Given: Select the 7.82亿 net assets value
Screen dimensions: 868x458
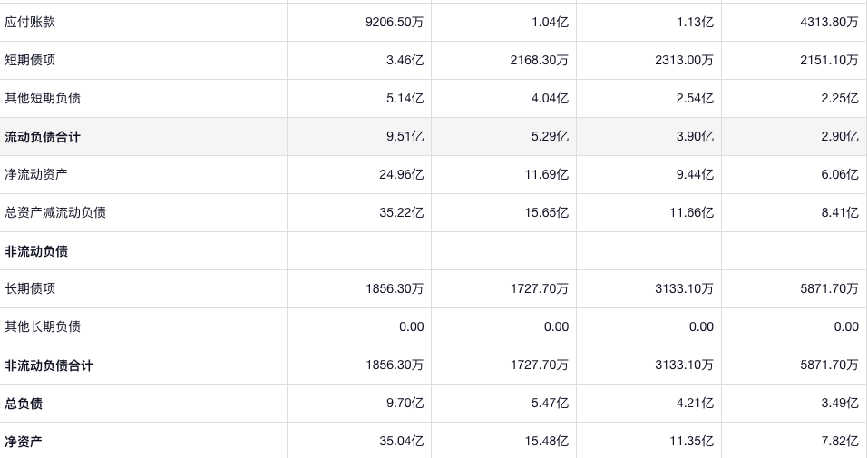Looking at the screenshot, I should (x=839, y=442).
